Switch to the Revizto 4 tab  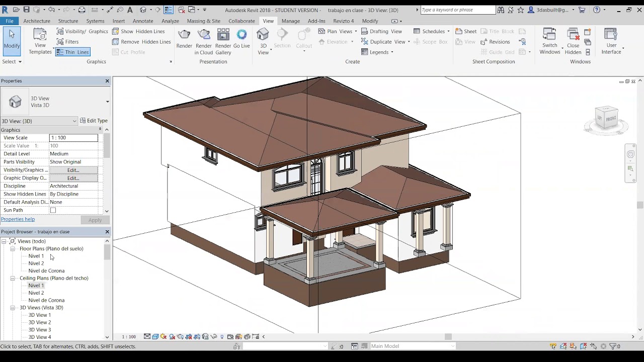click(343, 21)
